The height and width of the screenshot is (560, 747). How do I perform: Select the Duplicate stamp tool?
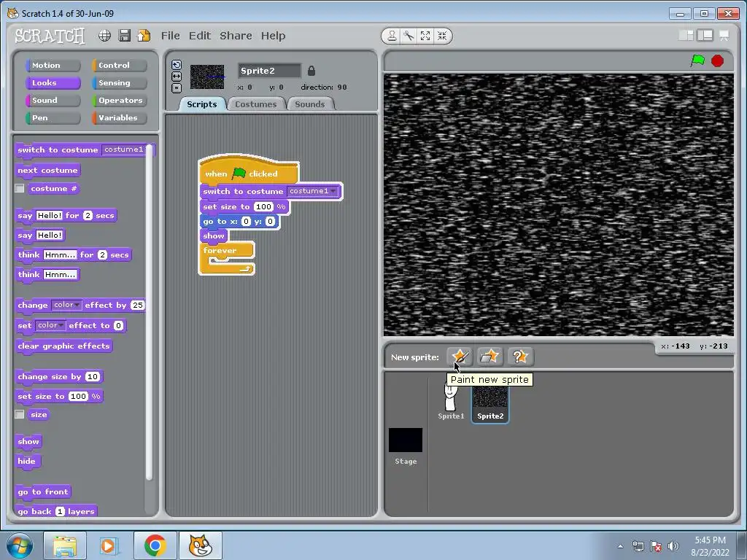(x=392, y=36)
